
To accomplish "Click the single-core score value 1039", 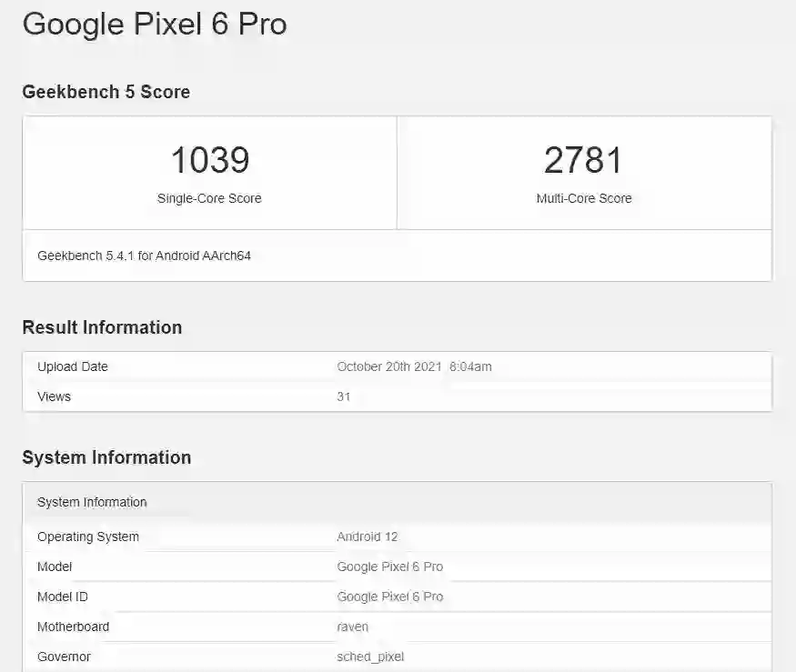I will [x=209, y=161].
